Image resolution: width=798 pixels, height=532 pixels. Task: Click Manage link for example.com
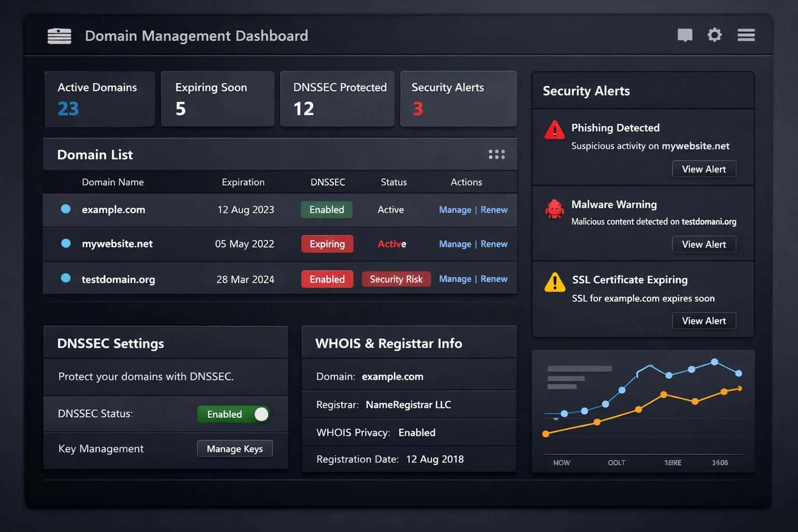pos(455,210)
